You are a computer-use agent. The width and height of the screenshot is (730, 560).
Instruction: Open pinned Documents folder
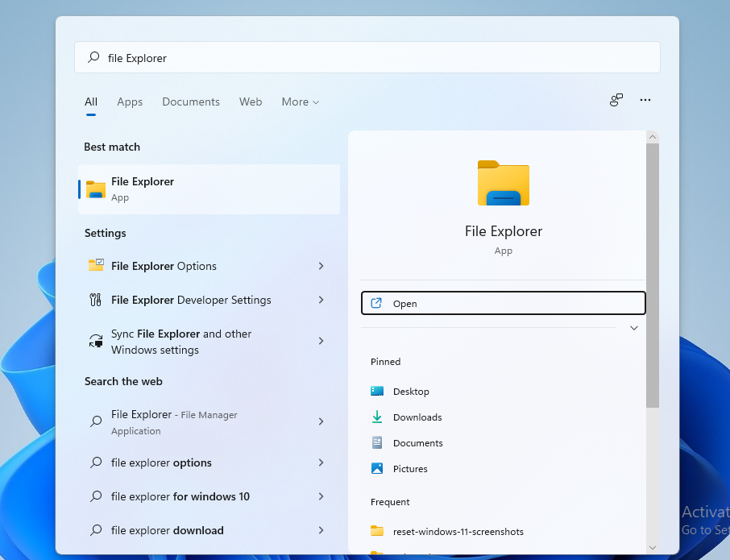click(x=504, y=442)
